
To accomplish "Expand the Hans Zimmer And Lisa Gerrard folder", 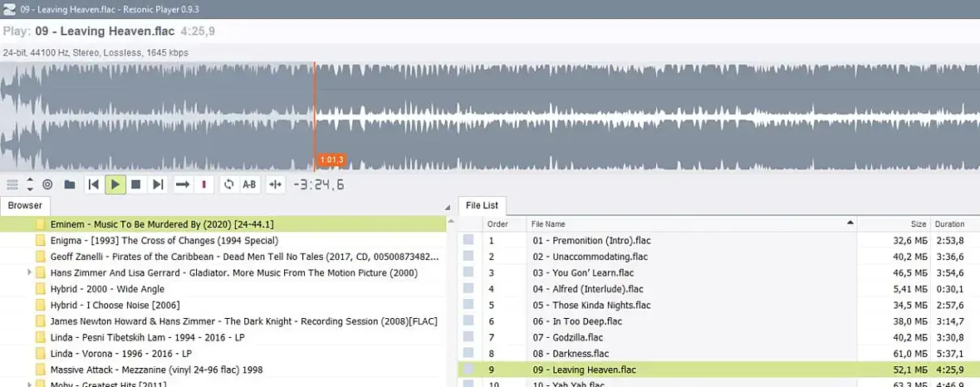I will [x=29, y=272].
